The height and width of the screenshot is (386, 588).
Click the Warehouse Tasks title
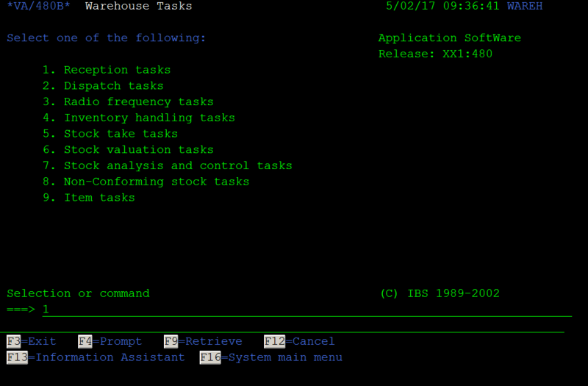point(138,6)
